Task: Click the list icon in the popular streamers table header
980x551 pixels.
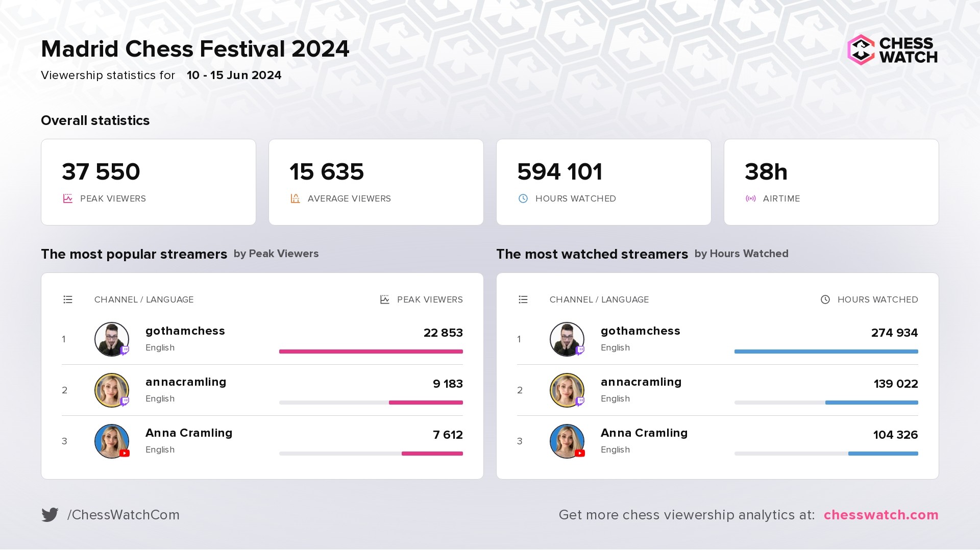Action: [67, 299]
